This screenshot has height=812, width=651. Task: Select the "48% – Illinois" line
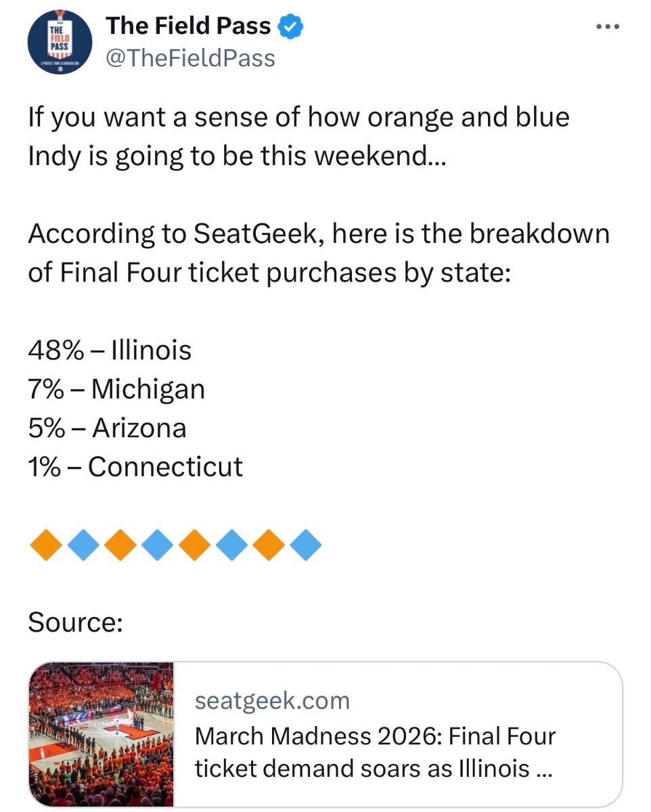(110, 350)
